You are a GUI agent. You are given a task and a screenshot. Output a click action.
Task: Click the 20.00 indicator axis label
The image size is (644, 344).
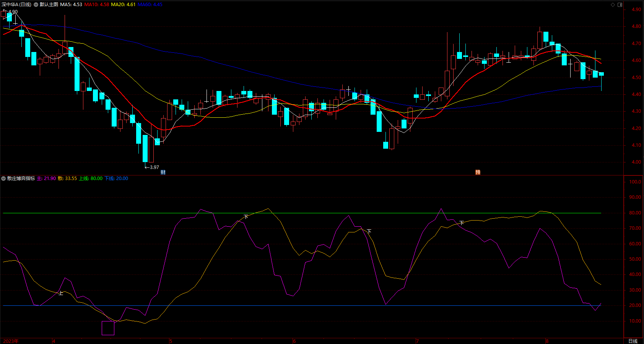pyautogui.click(x=635, y=305)
